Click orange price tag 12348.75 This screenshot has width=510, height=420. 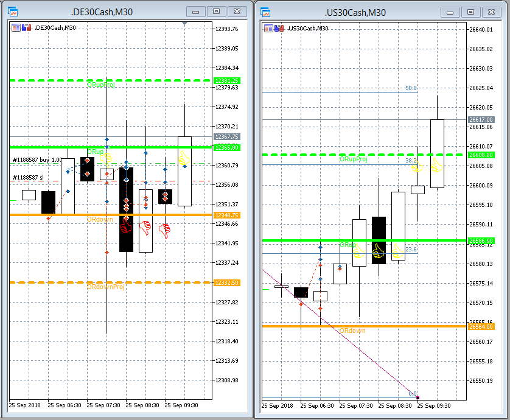(227, 215)
